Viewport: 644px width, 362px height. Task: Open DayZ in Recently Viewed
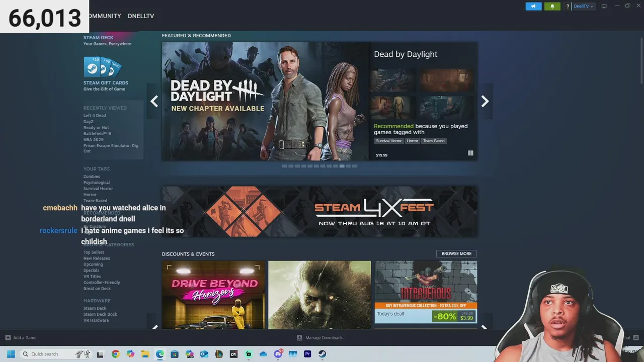click(x=88, y=122)
